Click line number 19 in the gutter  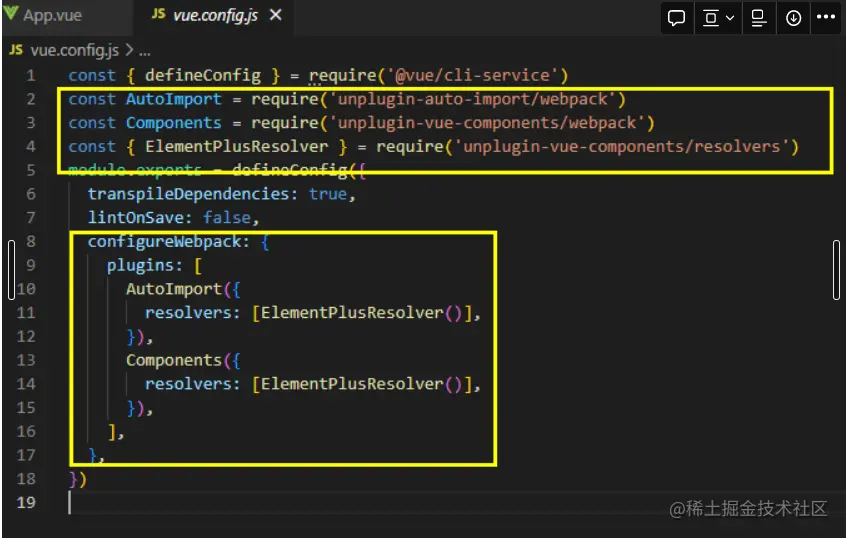(26, 503)
